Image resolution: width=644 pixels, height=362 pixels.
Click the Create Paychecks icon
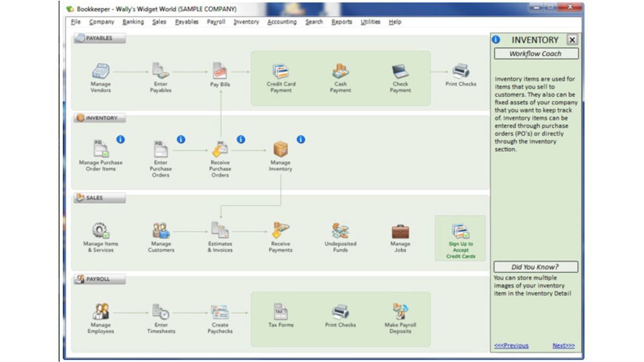pyautogui.click(x=220, y=314)
